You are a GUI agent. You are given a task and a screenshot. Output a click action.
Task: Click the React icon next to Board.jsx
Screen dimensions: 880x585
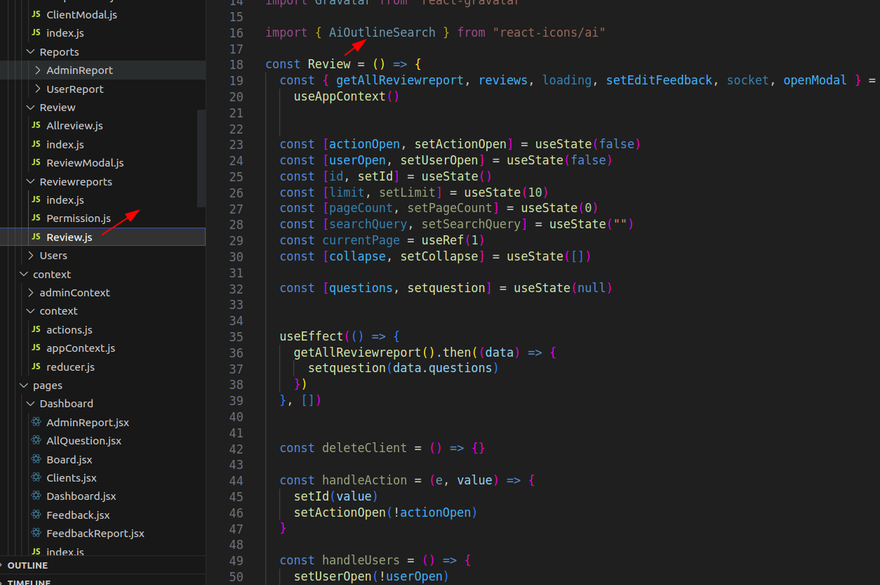pyautogui.click(x=36, y=460)
